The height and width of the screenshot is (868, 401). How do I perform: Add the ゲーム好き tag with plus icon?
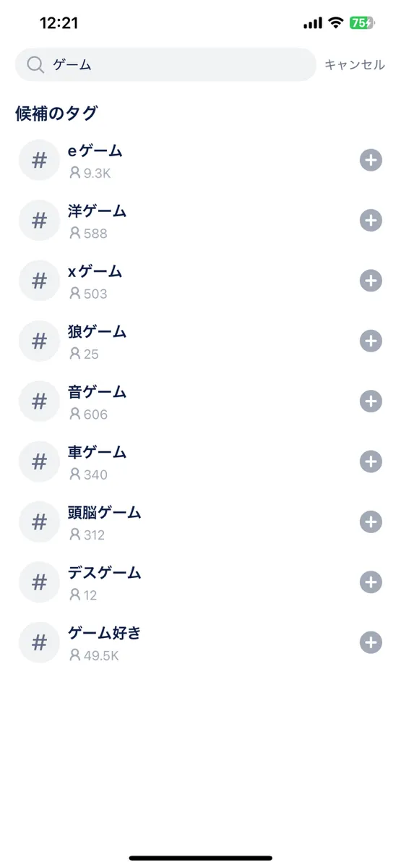point(371,642)
